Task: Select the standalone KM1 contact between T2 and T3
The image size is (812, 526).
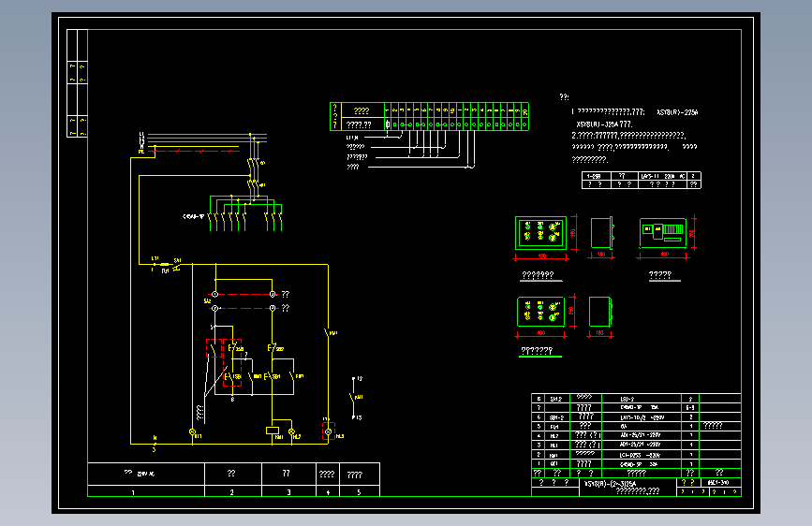Action: (353, 398)
